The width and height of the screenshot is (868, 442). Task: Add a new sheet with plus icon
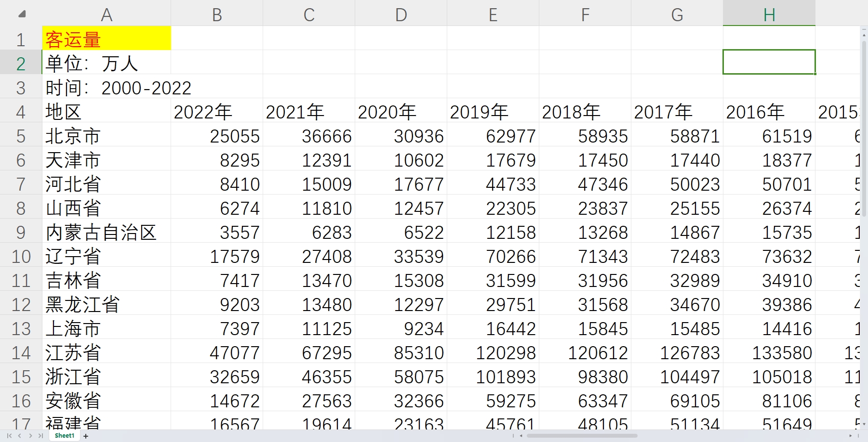(86, 436)
